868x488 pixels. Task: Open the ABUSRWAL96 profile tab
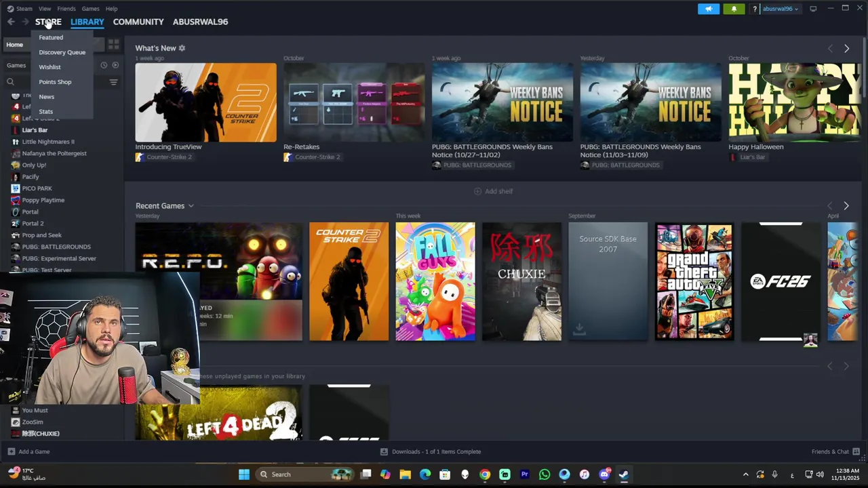(200, 22)
